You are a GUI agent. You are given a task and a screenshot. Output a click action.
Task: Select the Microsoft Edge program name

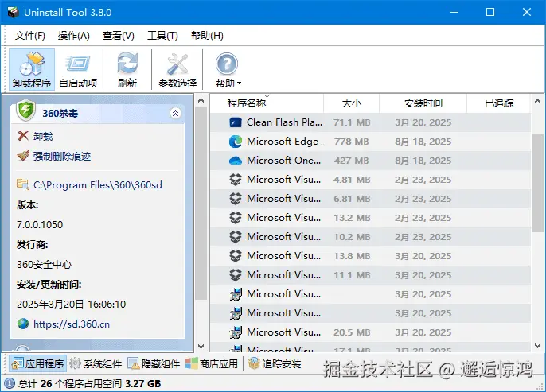coord(283,142)
